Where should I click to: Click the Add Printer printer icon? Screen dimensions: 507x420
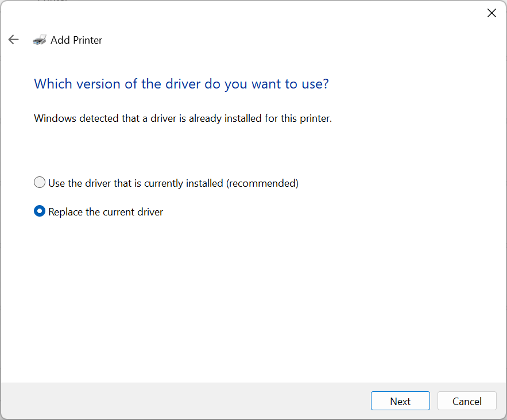click(40, 40)
